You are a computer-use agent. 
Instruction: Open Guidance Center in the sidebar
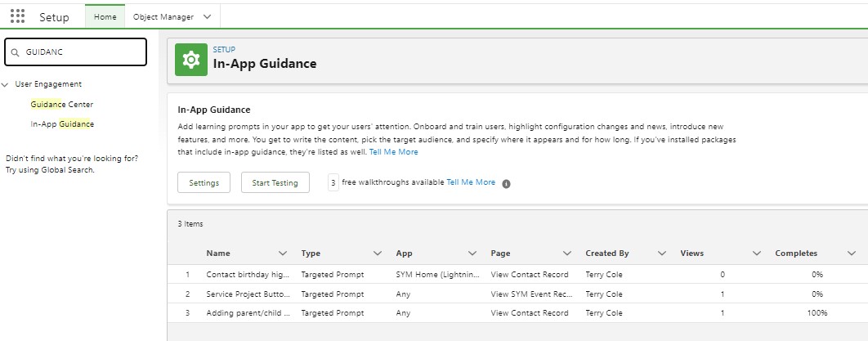pos(62,105)
